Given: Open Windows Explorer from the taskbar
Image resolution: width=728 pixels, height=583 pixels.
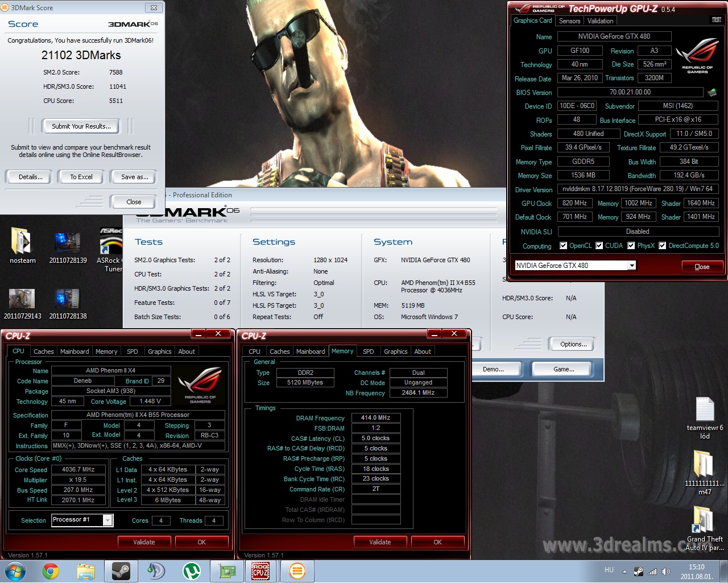Looking at the screenshot, I should [86, 571].
